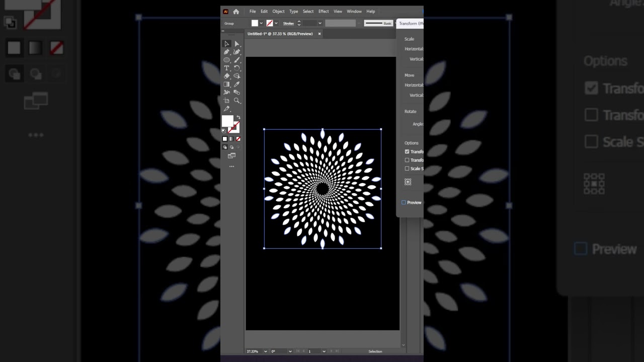Image resolution: width=644 pixels, height=362 pixels.
Task: Open the Effect menu
Action: coord(324,12)
